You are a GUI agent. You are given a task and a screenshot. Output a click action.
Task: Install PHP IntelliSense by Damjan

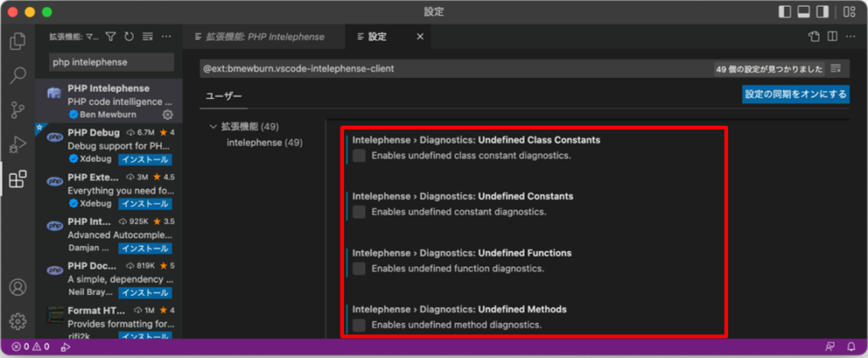144,249
